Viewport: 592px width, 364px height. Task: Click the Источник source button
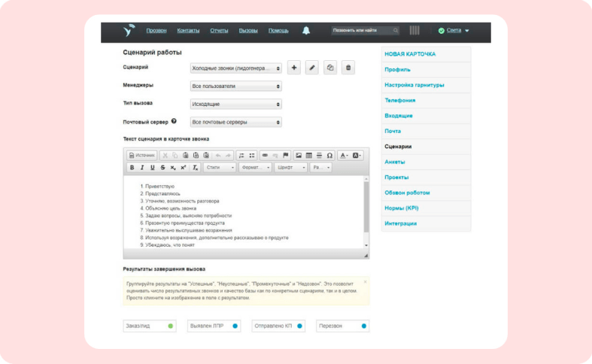142,156
